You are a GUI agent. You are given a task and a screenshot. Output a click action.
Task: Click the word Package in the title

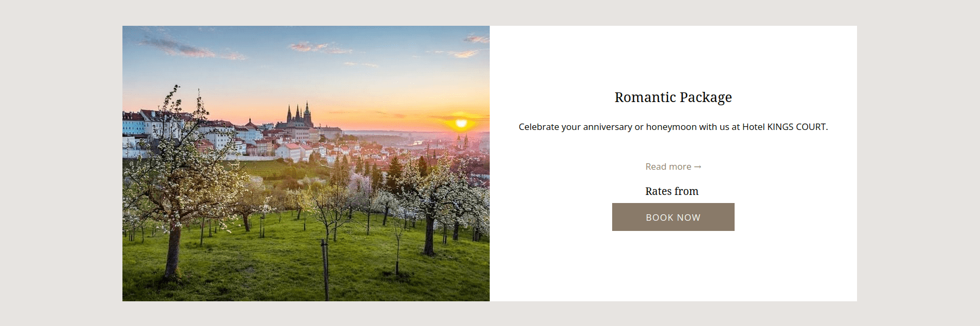pos(706,97)
